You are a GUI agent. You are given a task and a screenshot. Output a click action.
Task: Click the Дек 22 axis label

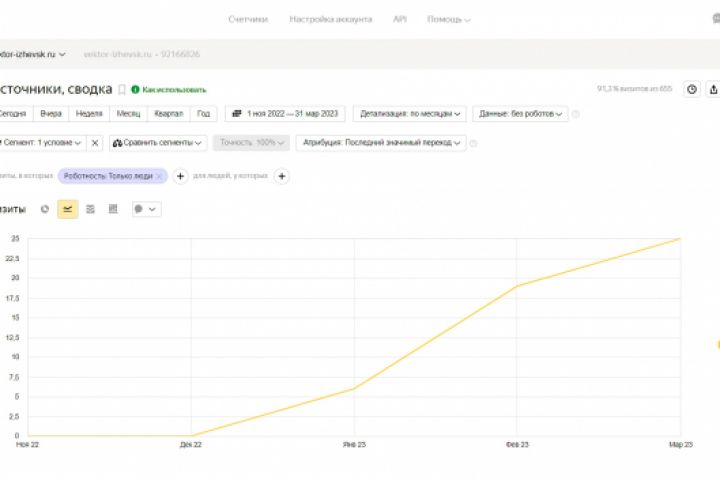pos(191,445)
